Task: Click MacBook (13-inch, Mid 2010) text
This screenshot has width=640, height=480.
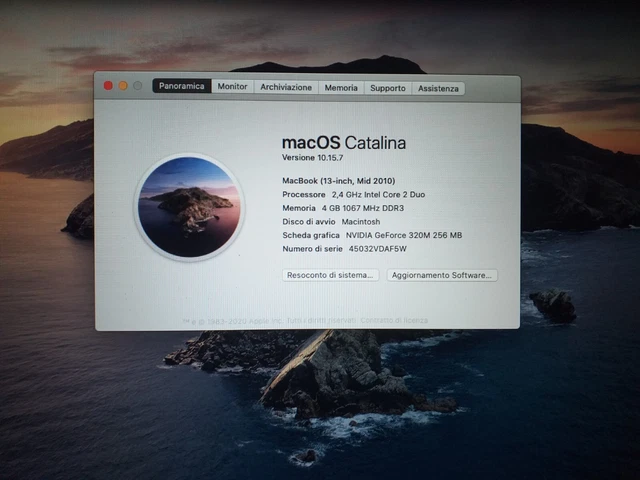Action: [x=339, y=181]
